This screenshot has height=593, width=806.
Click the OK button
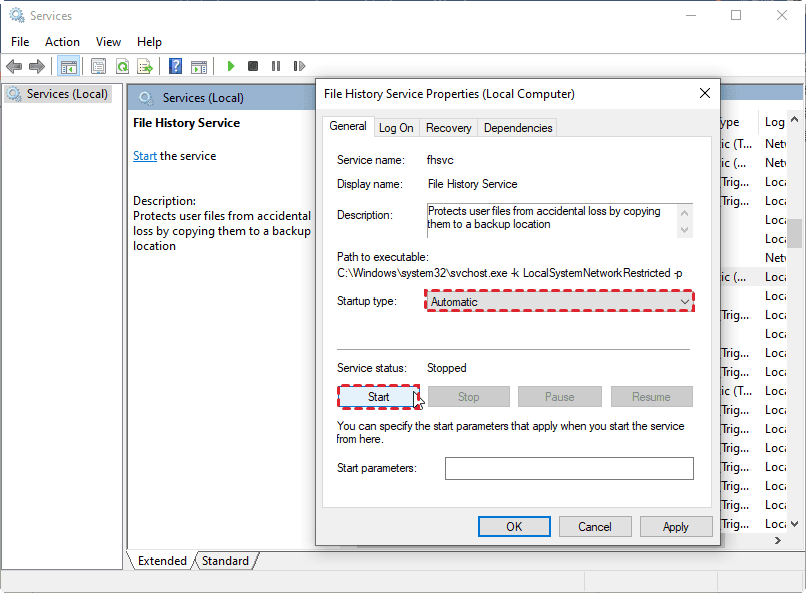point(514,527)
